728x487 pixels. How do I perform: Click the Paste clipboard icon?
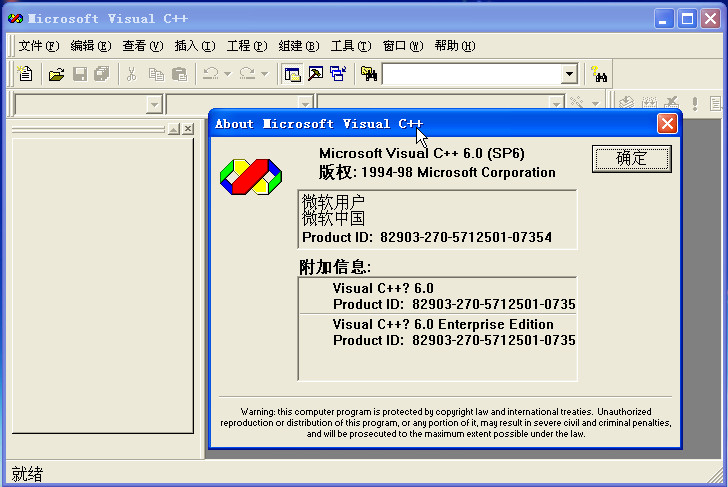click(x=179, y=74)
